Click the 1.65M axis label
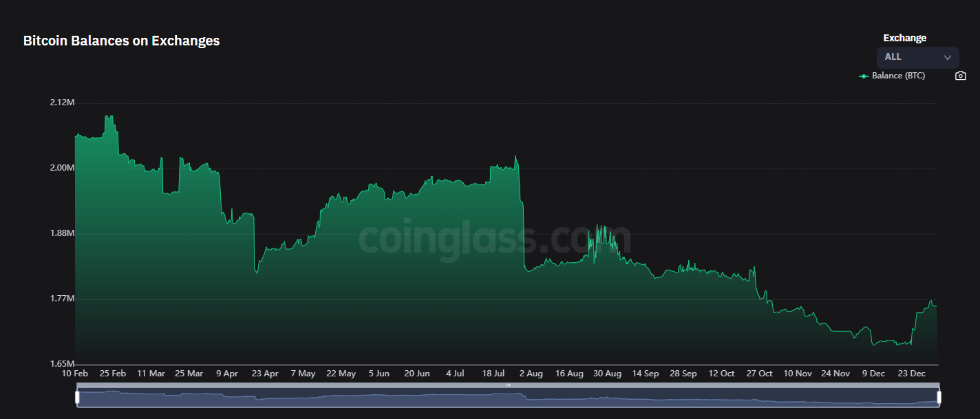Screen dimensions: 980x419 click(62, 364)
